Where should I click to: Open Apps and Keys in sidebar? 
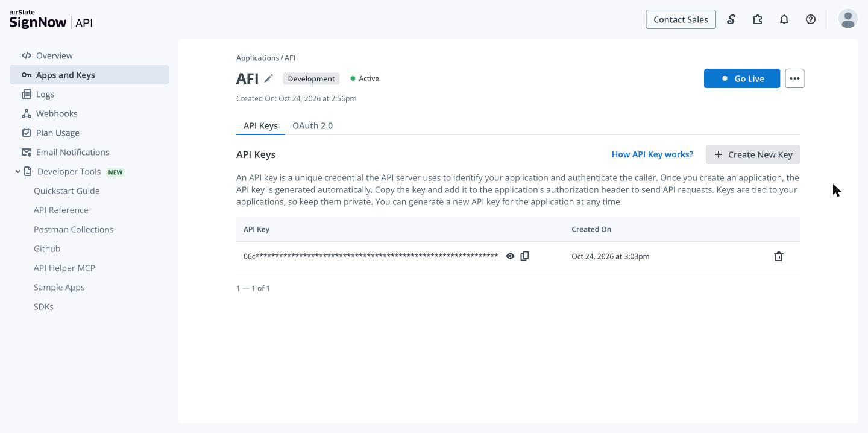[x=89, y=75]
